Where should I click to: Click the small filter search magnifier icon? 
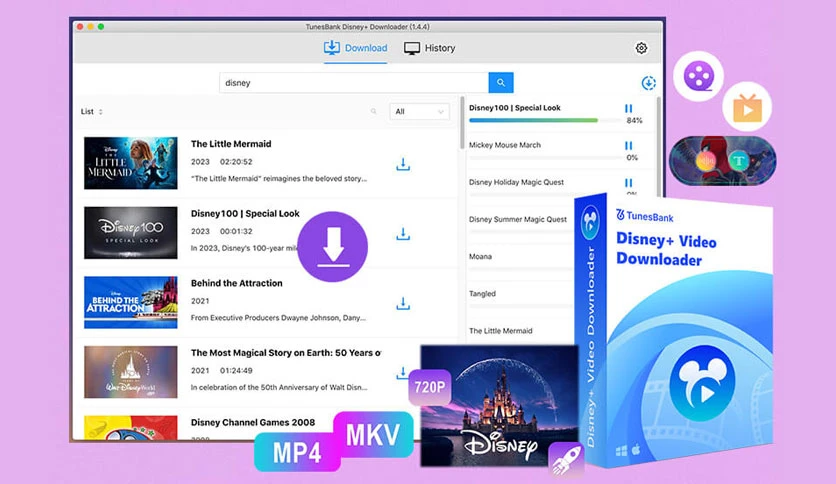(x=373, y=111)
